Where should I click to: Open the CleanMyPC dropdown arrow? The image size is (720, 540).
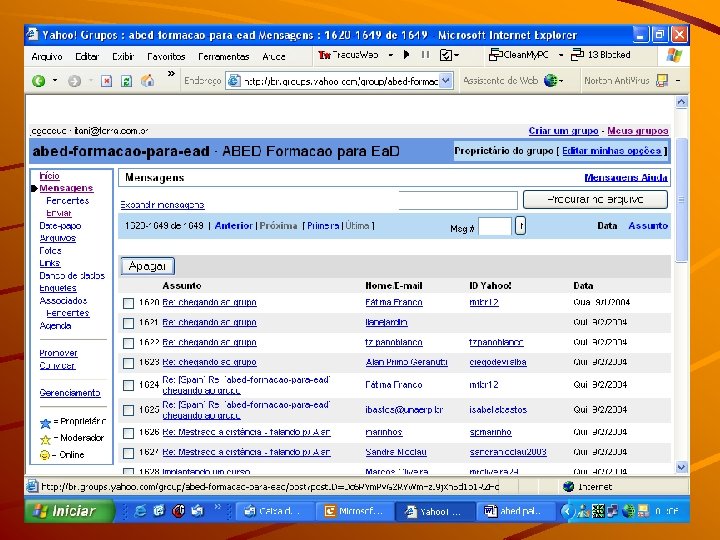(x=561, y=55)
